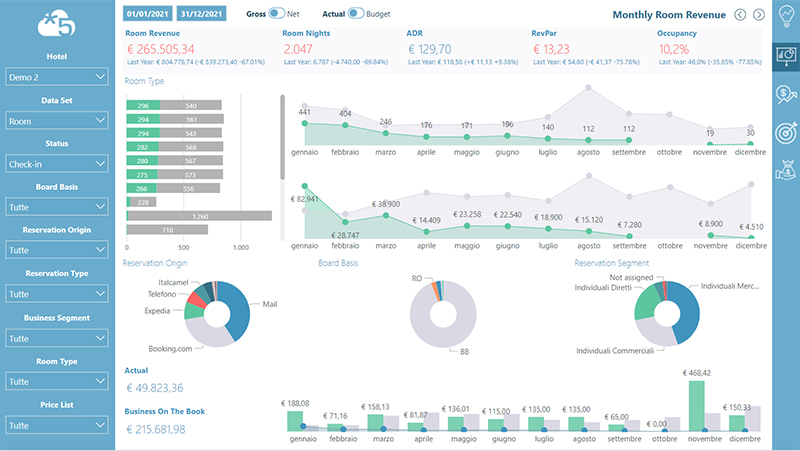Click the marzo bar labeled € 158,13
The image size is (800, 451).
pyautogui.click(x=375, y=423)
